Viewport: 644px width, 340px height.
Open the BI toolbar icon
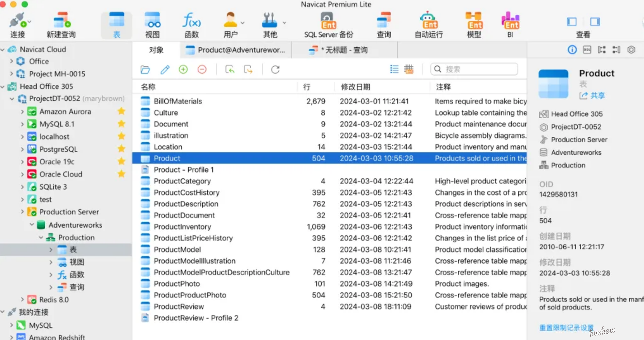click(x=510, y=25)
